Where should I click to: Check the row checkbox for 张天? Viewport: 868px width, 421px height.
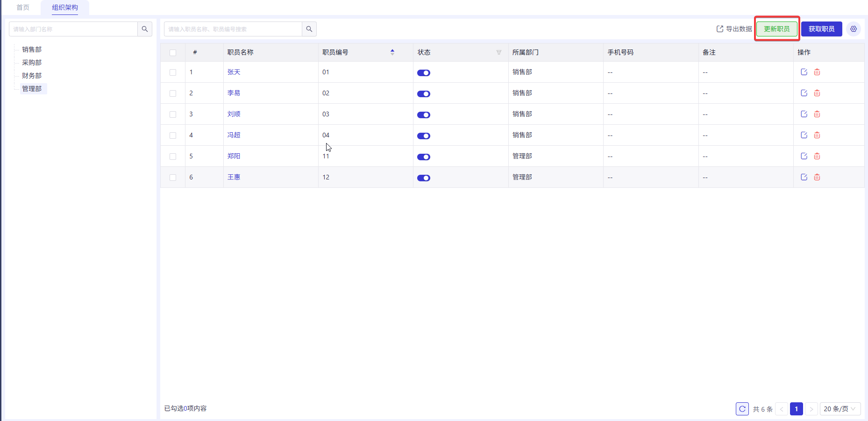(x=173, y=72)
